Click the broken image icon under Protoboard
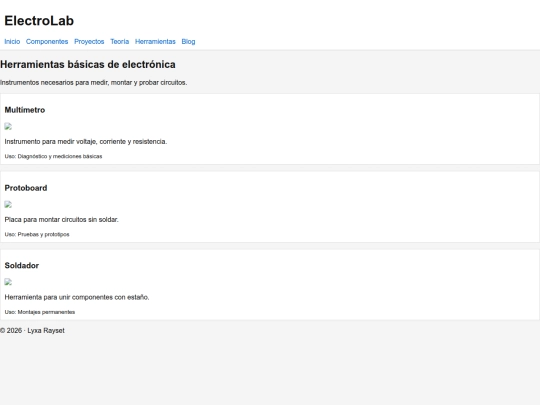 [8, 205]
